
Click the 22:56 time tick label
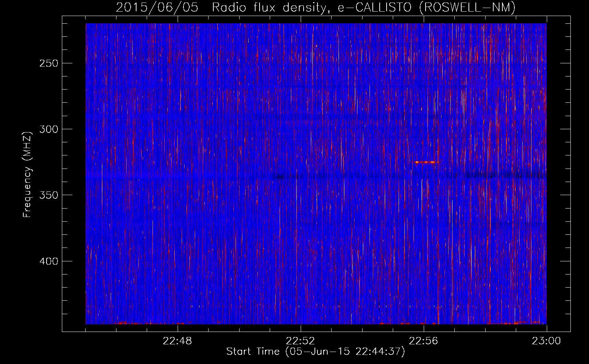(x=424, y=341)
